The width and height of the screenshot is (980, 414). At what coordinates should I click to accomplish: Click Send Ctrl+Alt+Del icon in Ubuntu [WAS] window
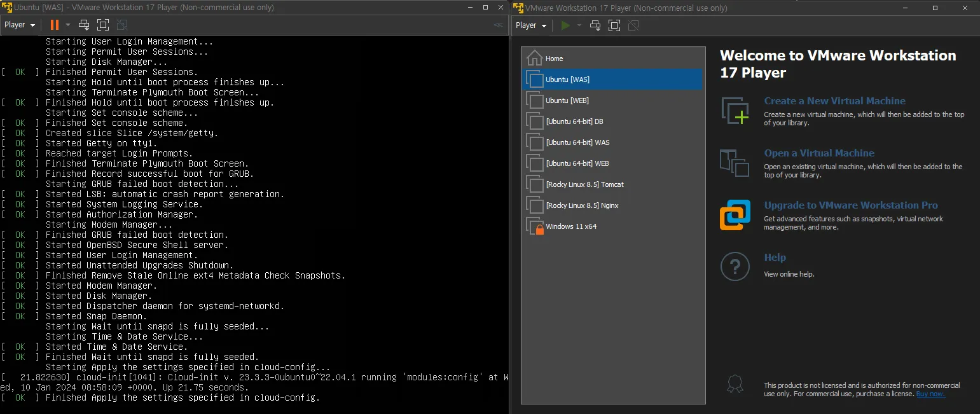point(84,25)
